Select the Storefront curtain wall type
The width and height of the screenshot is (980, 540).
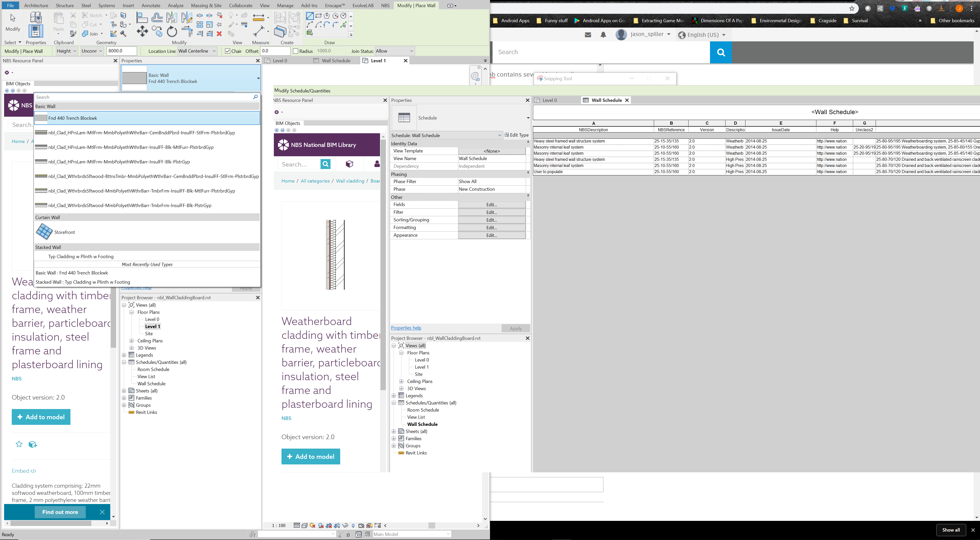147,232
